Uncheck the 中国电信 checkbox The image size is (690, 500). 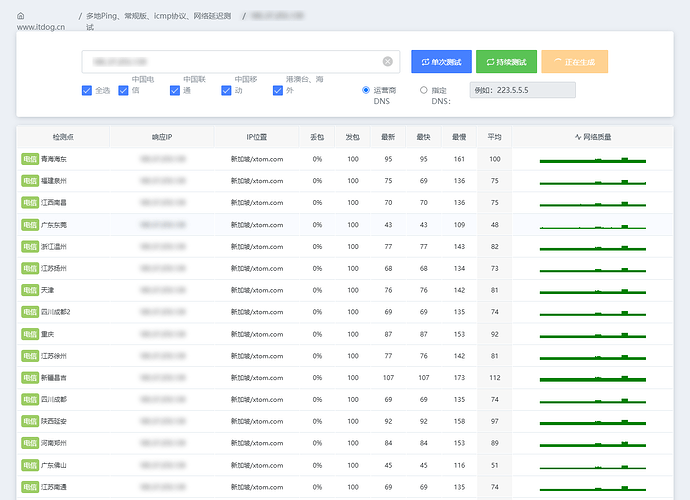pos(123,90)
